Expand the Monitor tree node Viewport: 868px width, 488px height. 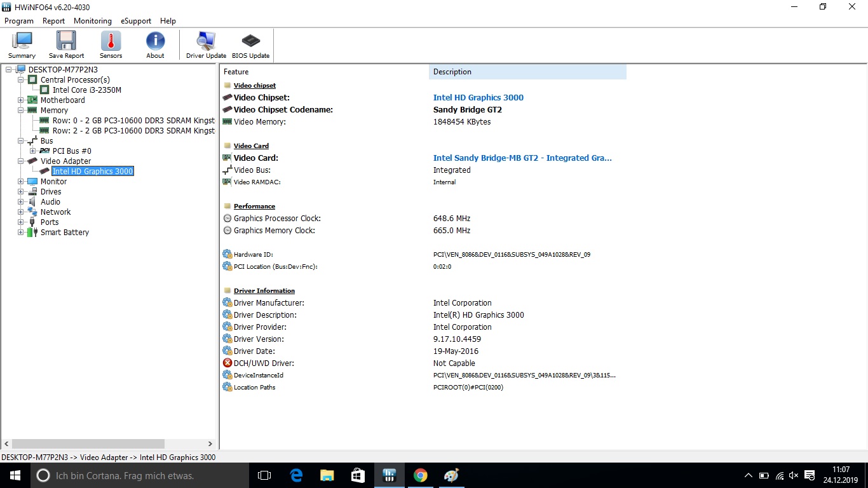(20, 182)
